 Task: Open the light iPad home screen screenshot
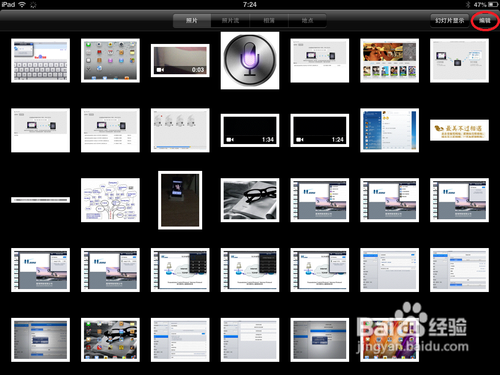pyautogui.click(x=110, y=60)
